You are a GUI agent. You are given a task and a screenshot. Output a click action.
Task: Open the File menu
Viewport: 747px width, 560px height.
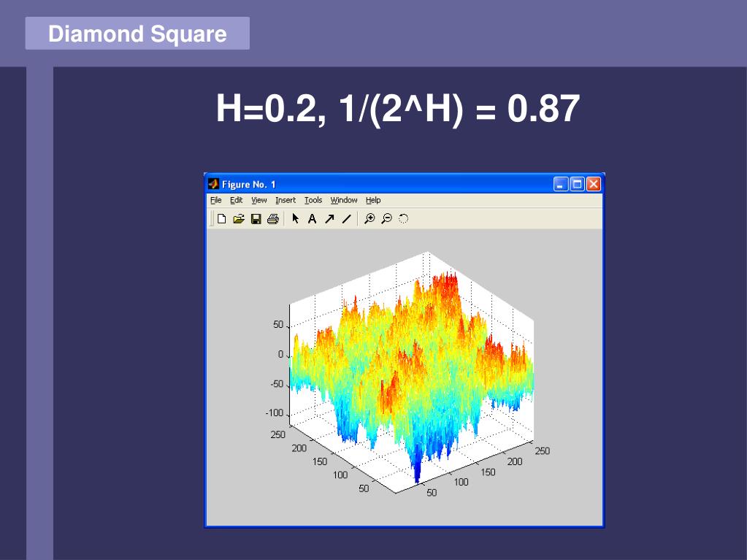(216, 200)
